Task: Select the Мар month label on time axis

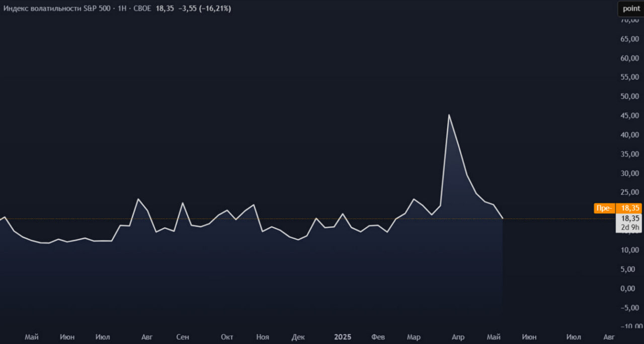Action: point(414,337)
